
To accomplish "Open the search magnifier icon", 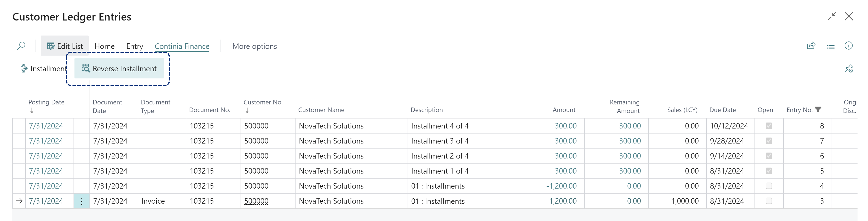I will point(21,46).
